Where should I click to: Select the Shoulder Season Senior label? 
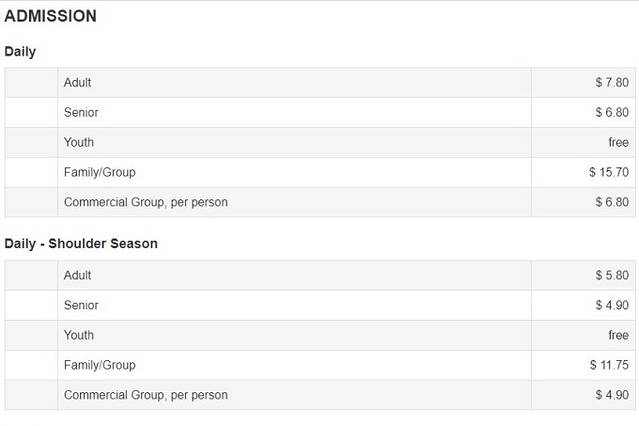click(81, 305)
